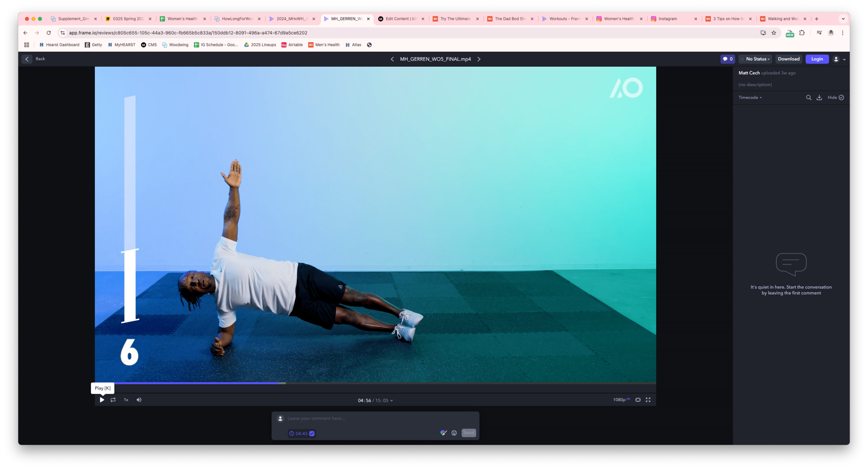Click the drawing annotation brush icon

[443, 433]
